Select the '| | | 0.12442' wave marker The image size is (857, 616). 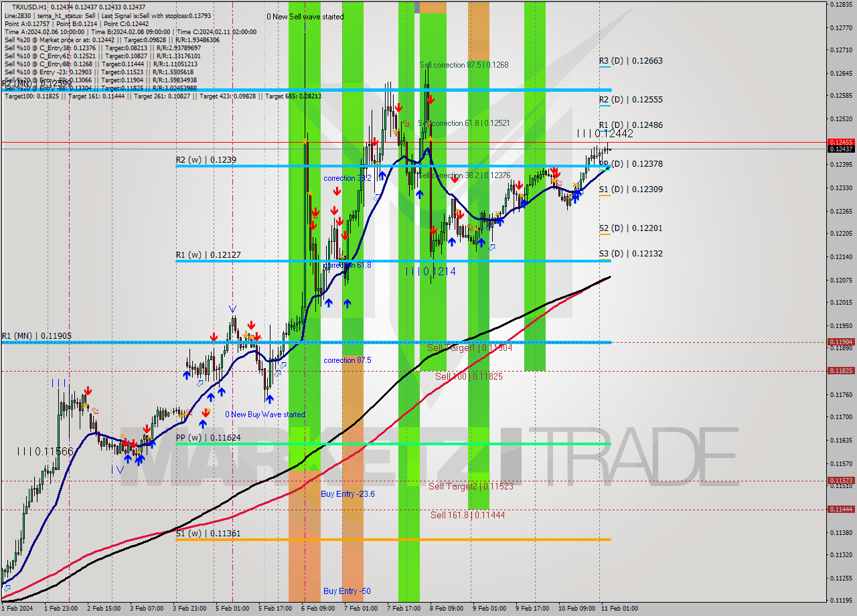pos(605,134)
